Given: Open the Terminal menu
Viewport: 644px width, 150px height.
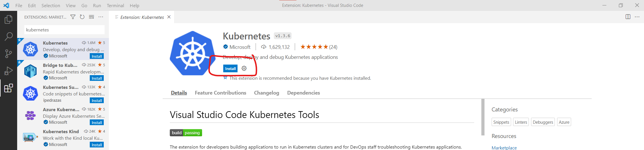Looking at the screenshot, I should click(115, 5).
